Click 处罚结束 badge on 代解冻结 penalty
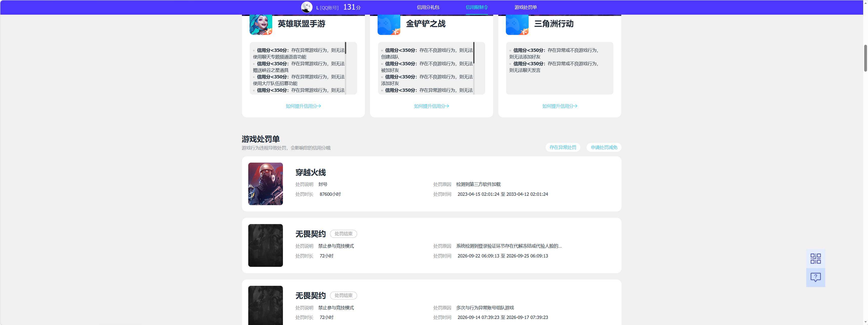The image size is (868, 325). click(x=343, y=234)
